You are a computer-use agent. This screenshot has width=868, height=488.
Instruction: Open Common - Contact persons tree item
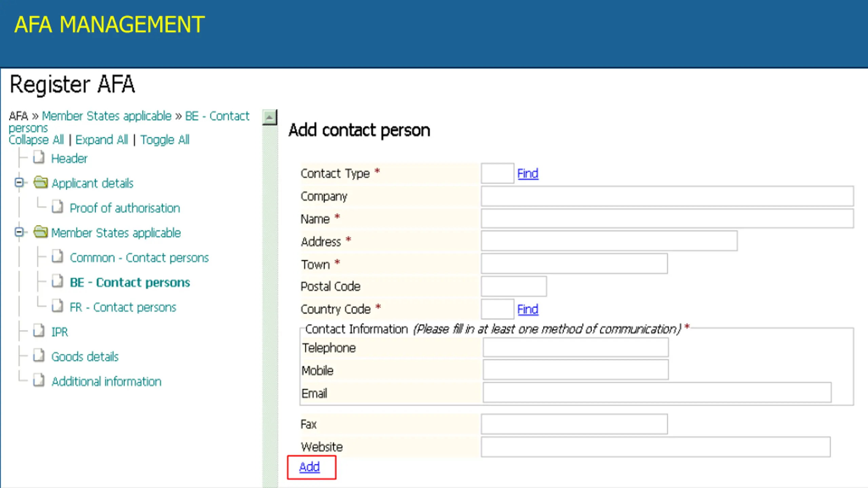(139, 258)
